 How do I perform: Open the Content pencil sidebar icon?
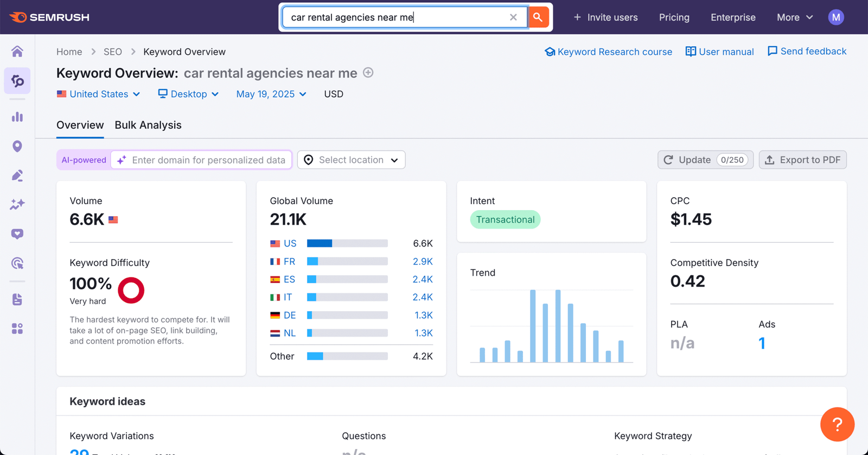(x=17, y=175)
